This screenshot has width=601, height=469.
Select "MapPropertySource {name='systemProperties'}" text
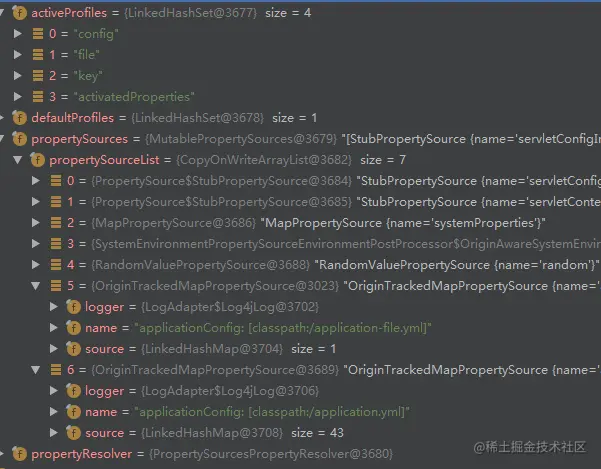[403, 223]
